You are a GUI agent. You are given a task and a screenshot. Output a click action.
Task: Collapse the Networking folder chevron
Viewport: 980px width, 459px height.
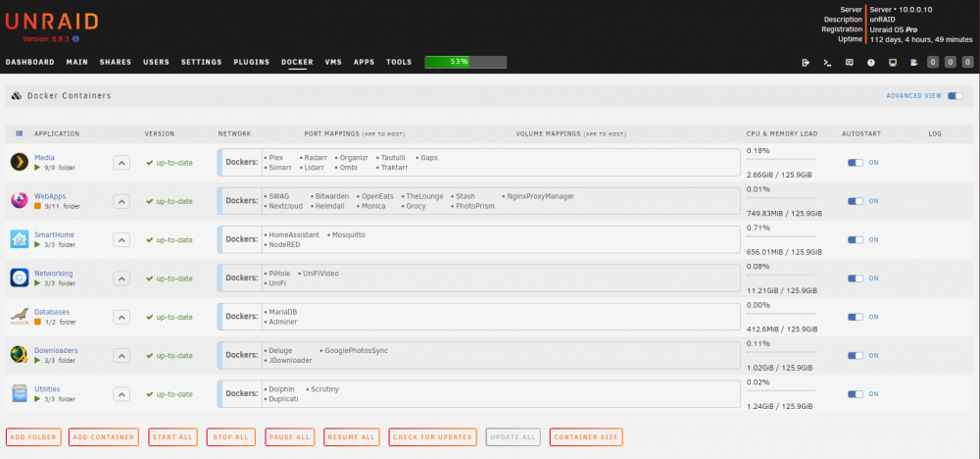point(122,279)
